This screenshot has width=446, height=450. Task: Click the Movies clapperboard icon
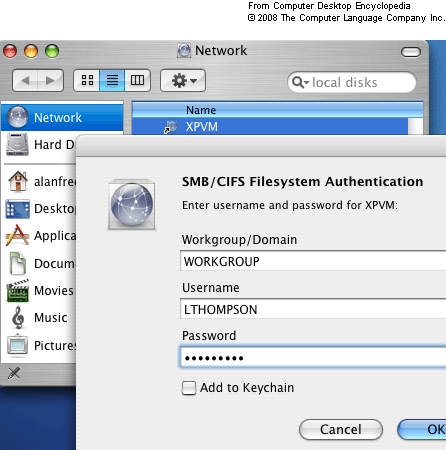point(18,290)
